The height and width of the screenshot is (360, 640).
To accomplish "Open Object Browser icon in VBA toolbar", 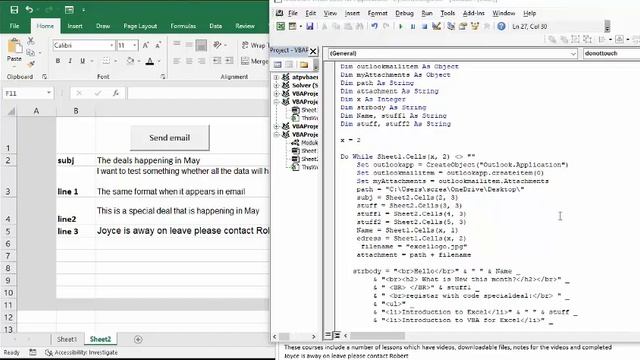I will pos(475,26).
